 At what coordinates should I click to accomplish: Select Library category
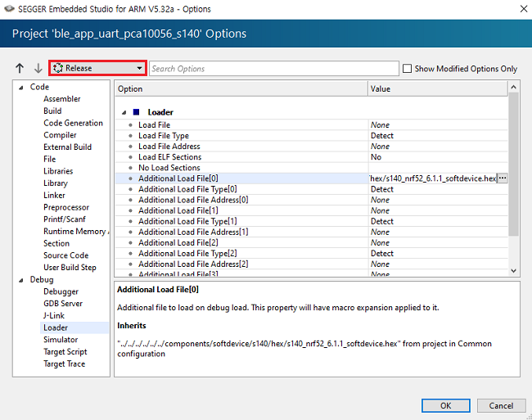56,183
